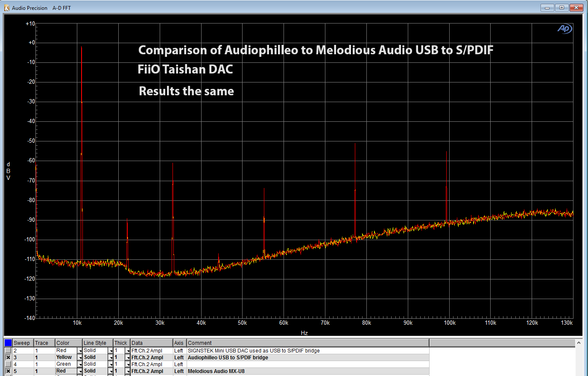The image size is (588, 376).
Task: Open Thick dropdown for sweep 2 row
Action: point(128,350)
